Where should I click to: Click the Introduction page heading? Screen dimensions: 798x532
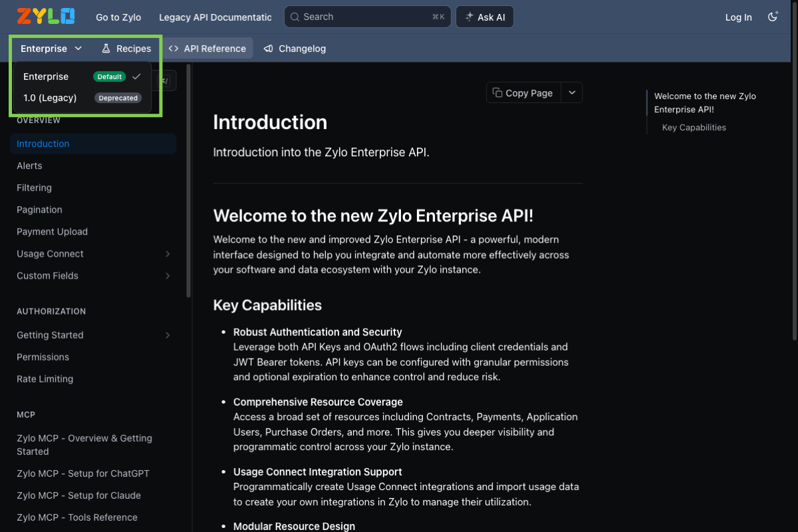tap(270, 122)
